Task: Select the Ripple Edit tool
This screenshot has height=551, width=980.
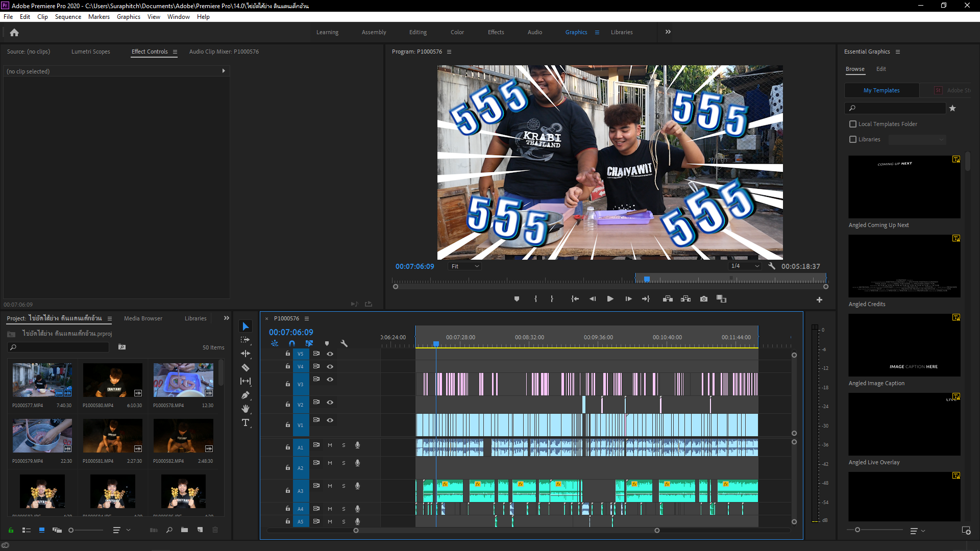Action: [x=246, y=354]
